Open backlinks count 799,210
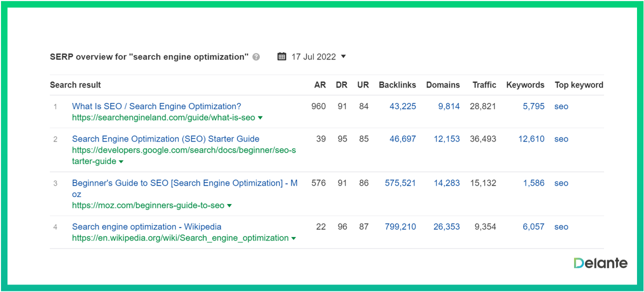 400,226
